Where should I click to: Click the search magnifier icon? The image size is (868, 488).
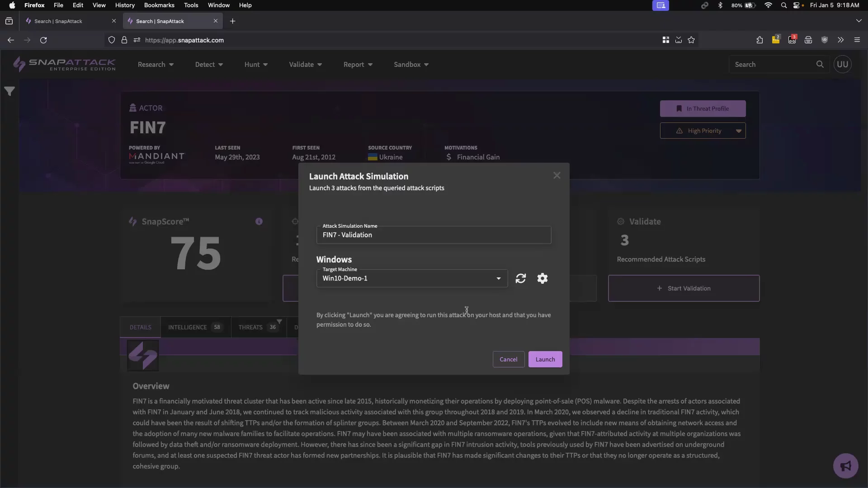(x=820, y=64)
